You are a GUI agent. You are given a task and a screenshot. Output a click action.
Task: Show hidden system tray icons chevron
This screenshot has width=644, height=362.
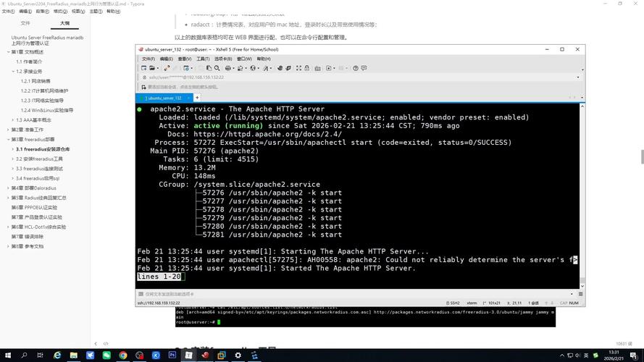tap(562, 355)
